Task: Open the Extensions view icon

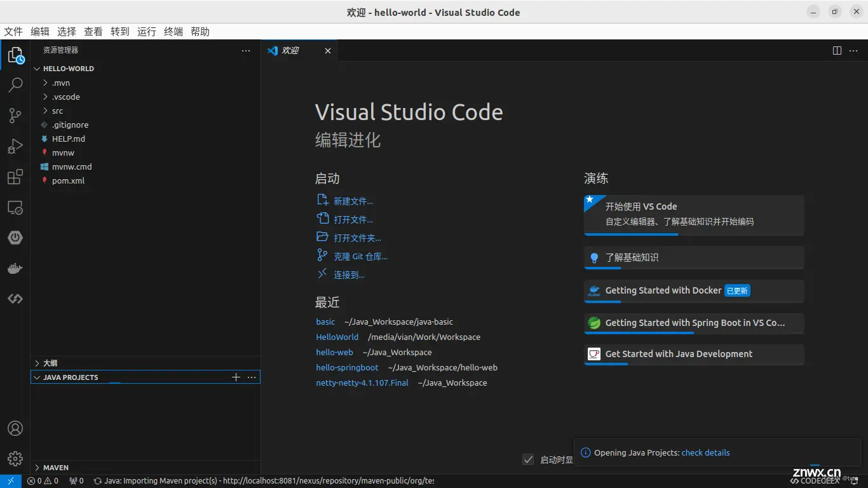Action: click(x=15, y=177)
